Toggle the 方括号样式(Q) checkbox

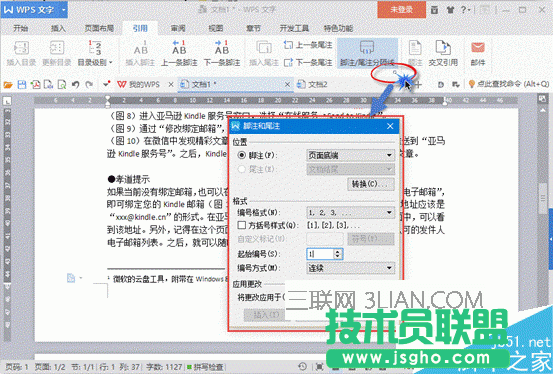pos(242,225)
